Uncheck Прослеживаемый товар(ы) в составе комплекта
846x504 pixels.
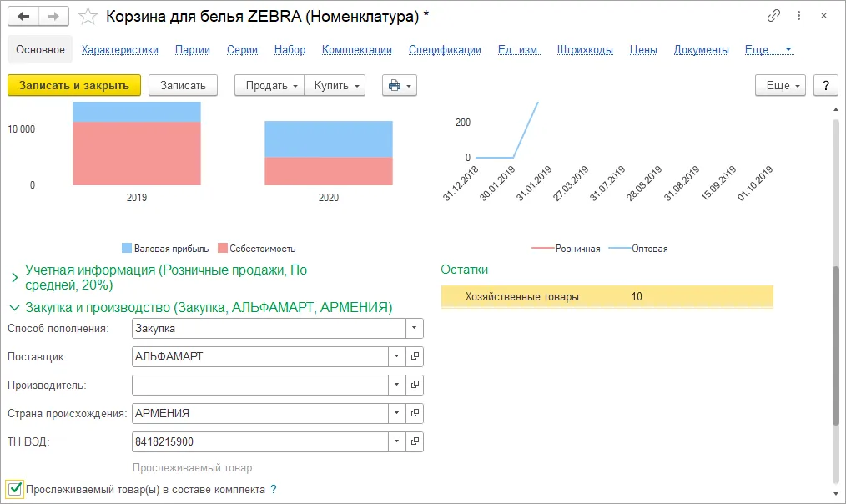15,490
